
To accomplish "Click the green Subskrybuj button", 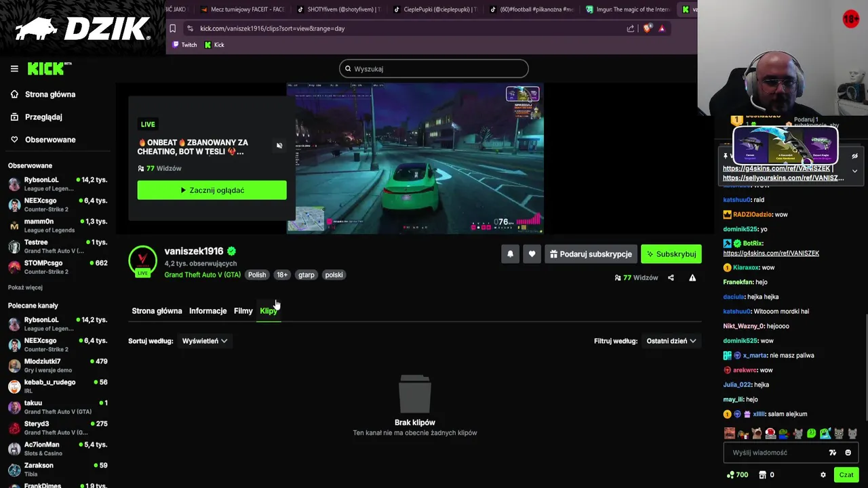I will (x=671, y=254).
